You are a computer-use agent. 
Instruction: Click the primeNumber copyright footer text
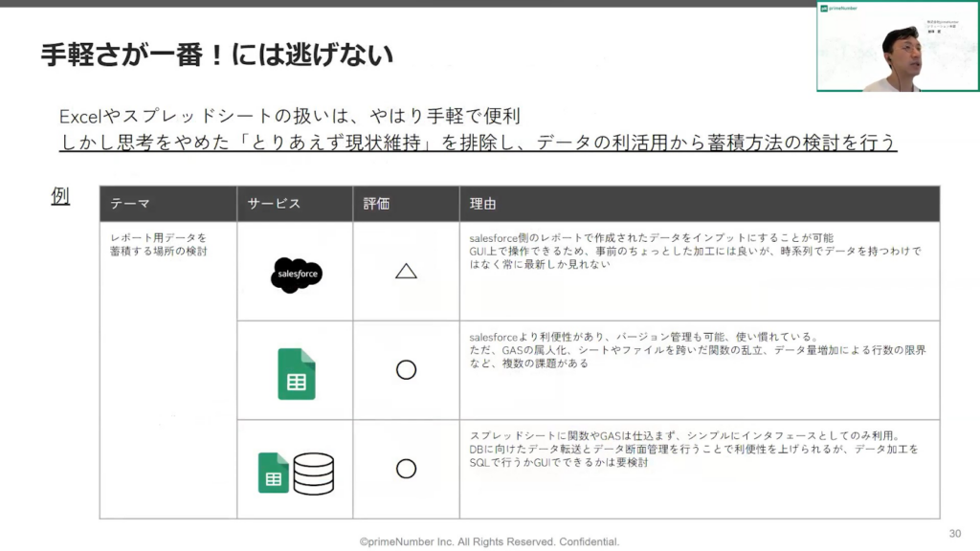(x=489, y=540)
